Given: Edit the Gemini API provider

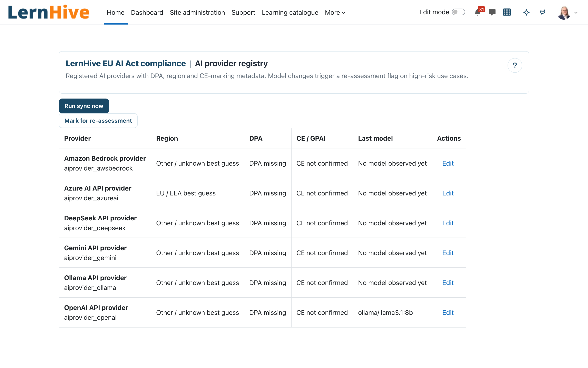Looking at the screenshot, I should 448,253.
